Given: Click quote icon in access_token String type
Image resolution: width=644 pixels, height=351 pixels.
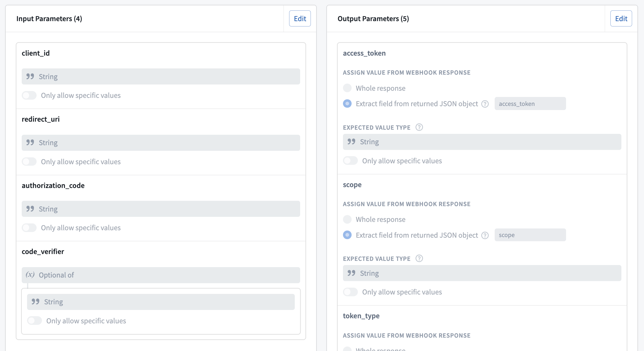Looking at the screenshot, I should point(351,142).
